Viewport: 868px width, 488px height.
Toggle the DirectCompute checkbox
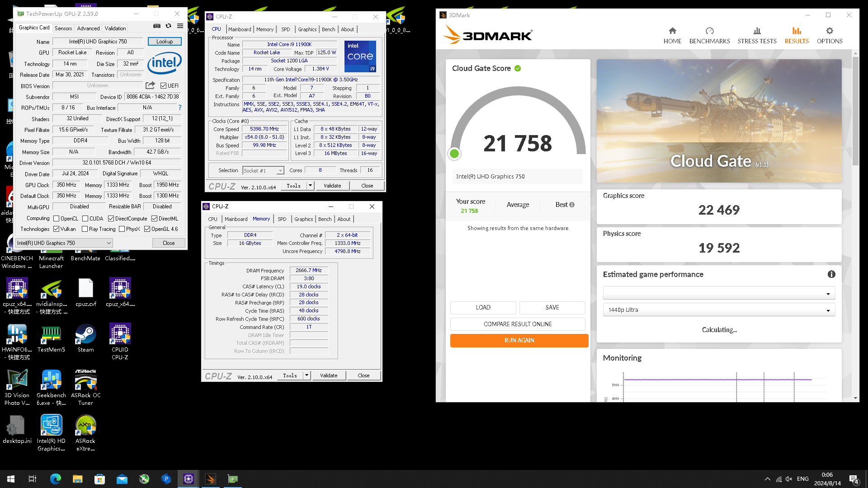tap(111, 218)
